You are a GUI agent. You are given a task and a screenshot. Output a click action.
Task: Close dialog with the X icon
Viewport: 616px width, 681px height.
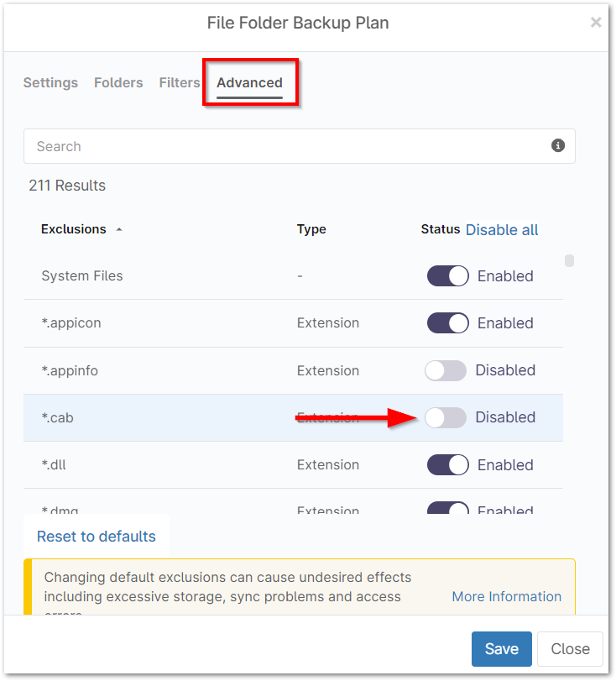[x=596, y=23]
